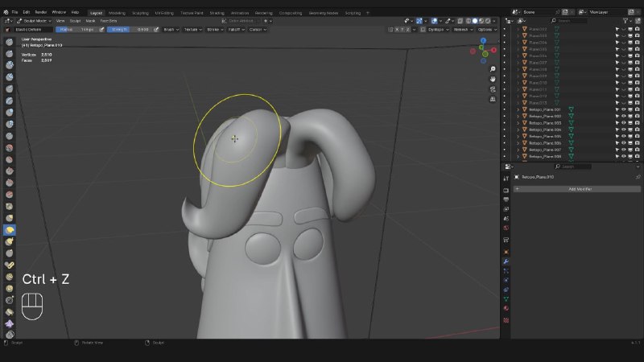This screenshot has height=362, width=644.
Task: Open the File menu
Action: (x=14, y=12)
